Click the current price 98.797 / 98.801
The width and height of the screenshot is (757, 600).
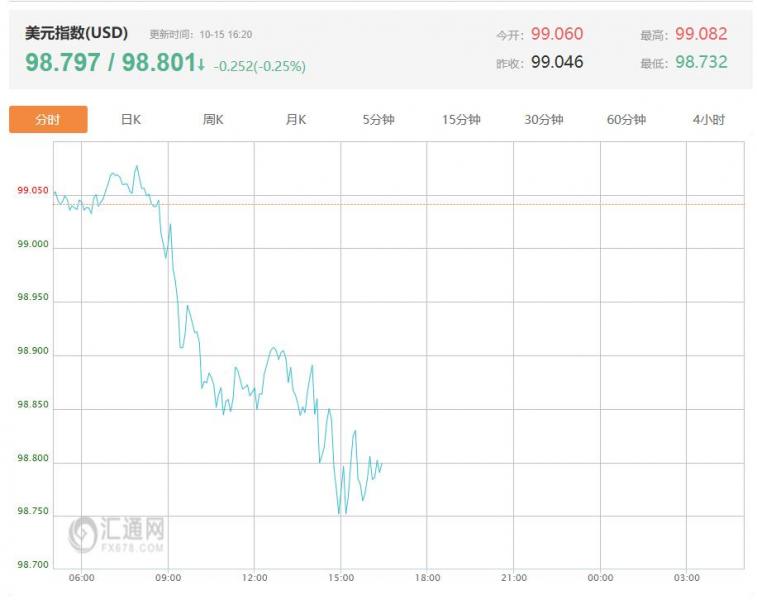point(109,63)
